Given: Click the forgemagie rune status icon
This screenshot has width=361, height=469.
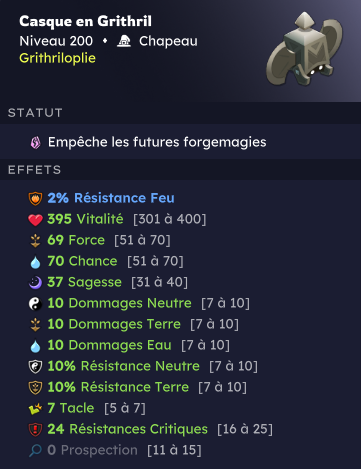Looking at the screenshot, I should coord(36,143).
